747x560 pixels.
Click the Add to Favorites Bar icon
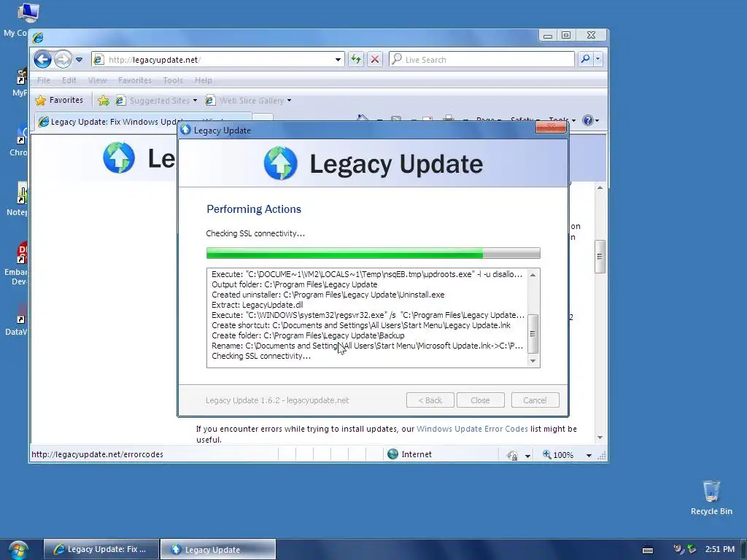[104, 101]
